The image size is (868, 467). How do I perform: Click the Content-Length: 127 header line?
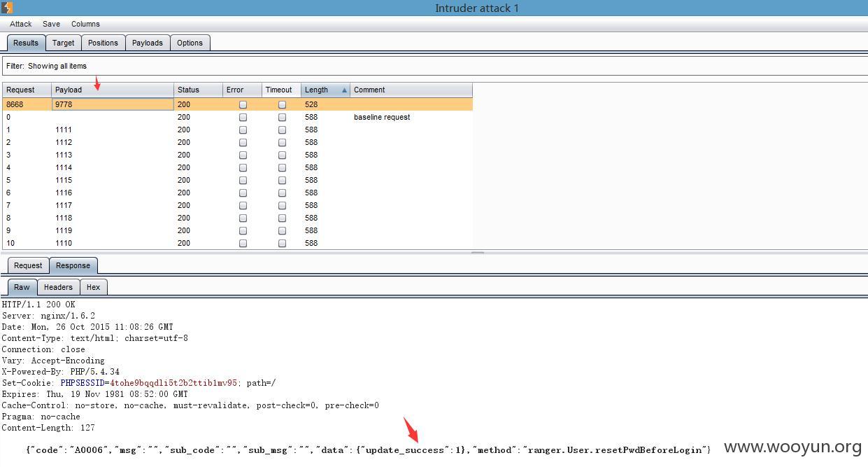(x=48, y=428)
